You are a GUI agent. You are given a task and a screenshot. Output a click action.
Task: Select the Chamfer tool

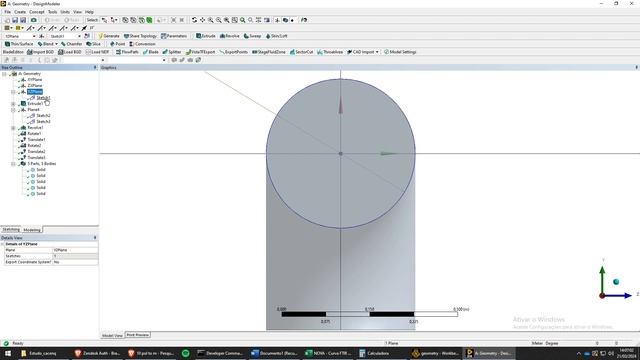tap(71, 44)
